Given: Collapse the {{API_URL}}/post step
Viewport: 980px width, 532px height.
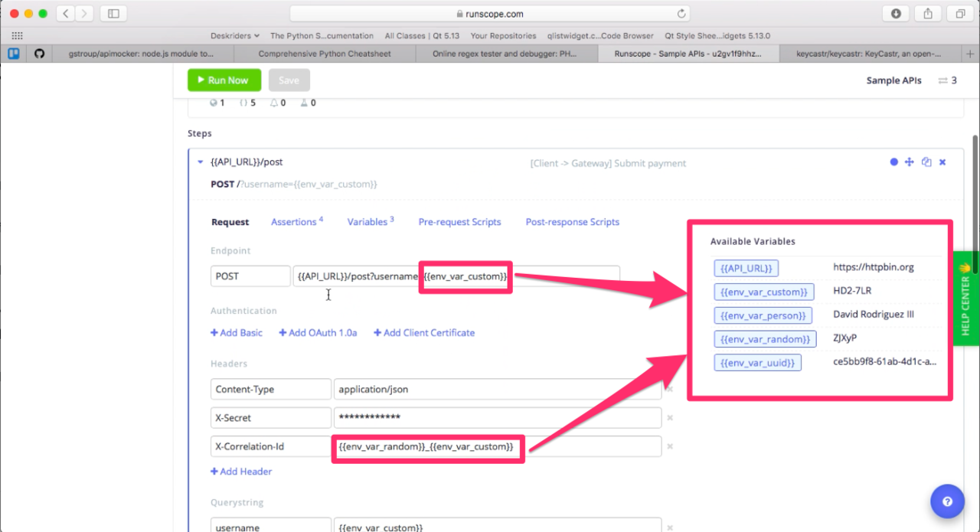Looking at the screenshot, I should [x=201, y=162].
